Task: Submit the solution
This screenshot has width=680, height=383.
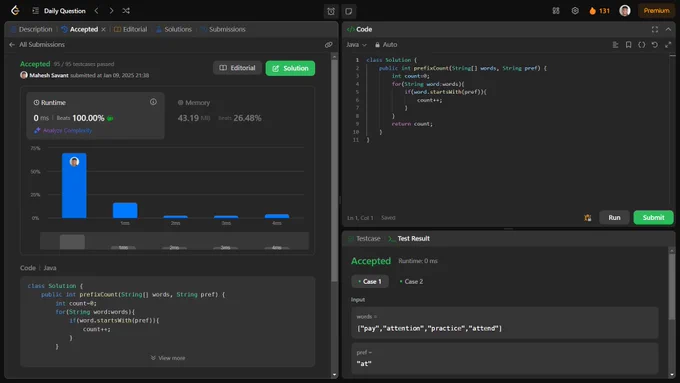Action: 653,218
